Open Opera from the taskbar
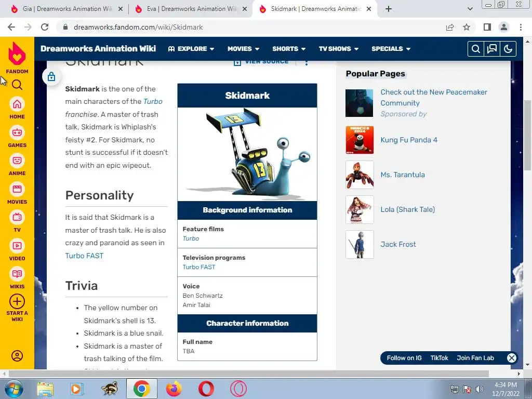Viewport: 532px width, 399px height. click(206, 389)
